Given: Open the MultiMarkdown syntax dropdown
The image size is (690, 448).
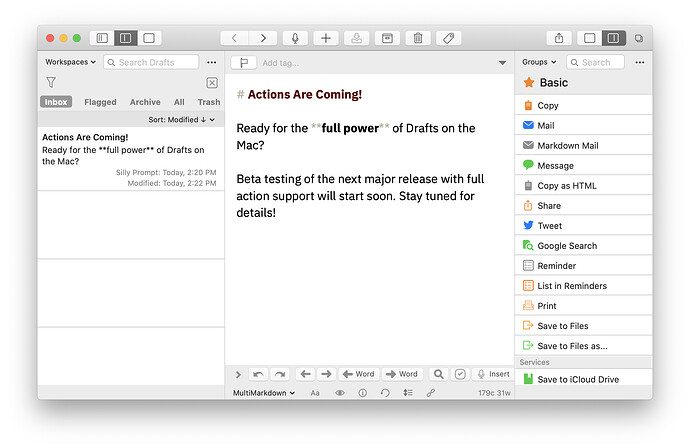Looking at the screenshot, I should [264, 393].
